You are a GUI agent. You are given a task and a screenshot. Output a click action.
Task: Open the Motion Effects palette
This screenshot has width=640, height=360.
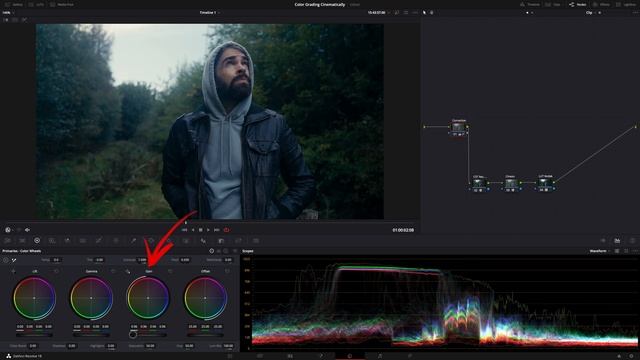point(83,241)
